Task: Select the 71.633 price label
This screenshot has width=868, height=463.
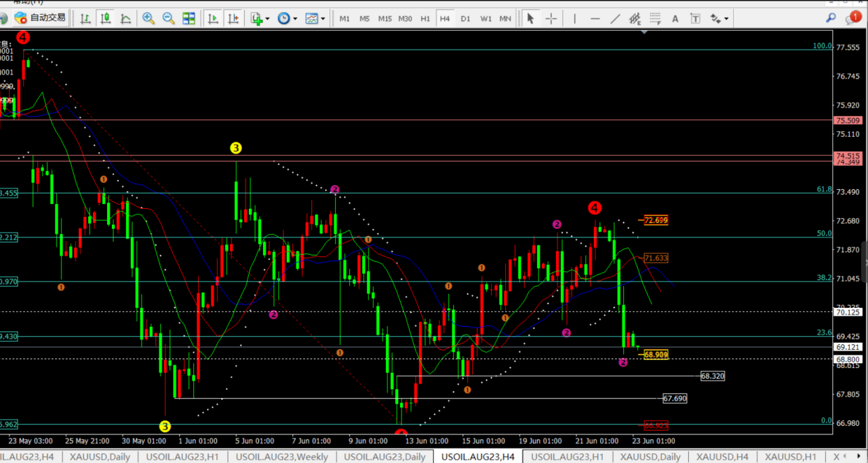Action: point(656,258)
